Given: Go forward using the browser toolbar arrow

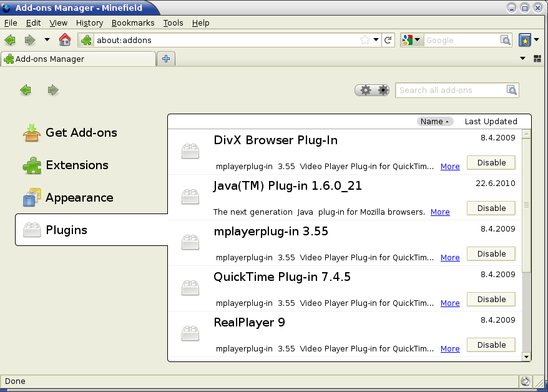Looking at the screenshot, I should point(30,40).
